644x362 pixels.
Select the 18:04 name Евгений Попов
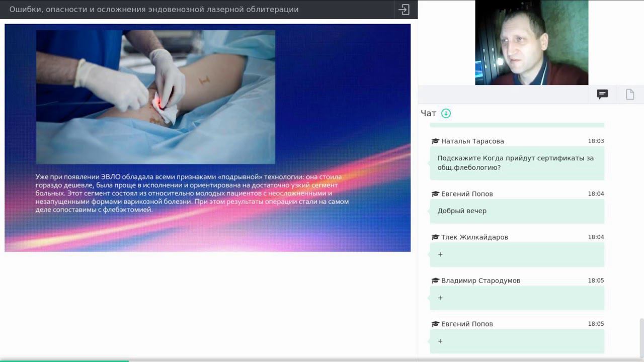coord(467,194)
